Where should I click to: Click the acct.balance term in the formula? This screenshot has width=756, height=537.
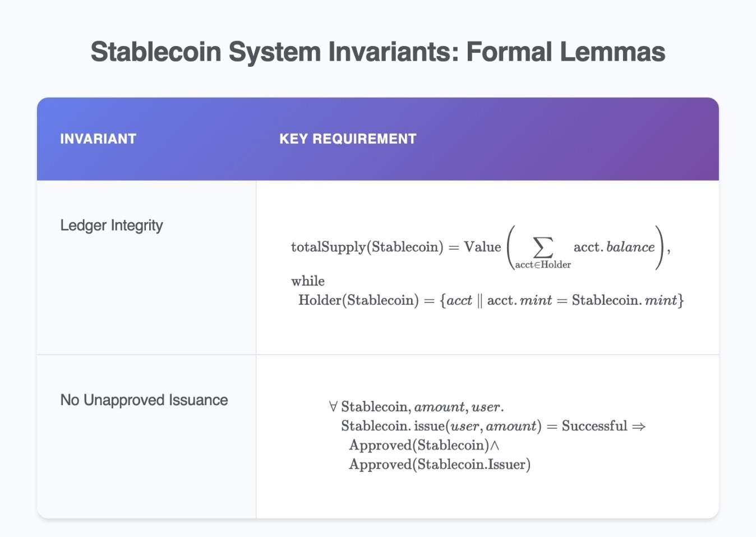point(614,247)
